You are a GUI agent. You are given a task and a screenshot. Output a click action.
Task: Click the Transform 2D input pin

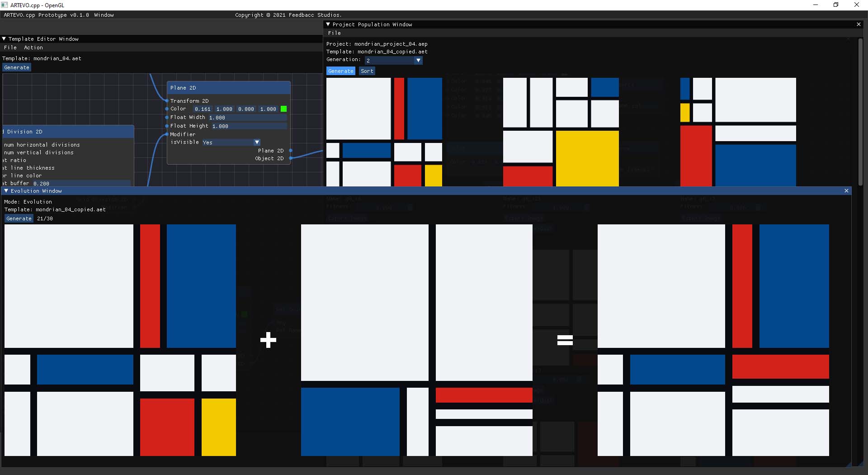pyautogui.click(x=167, y=100)
